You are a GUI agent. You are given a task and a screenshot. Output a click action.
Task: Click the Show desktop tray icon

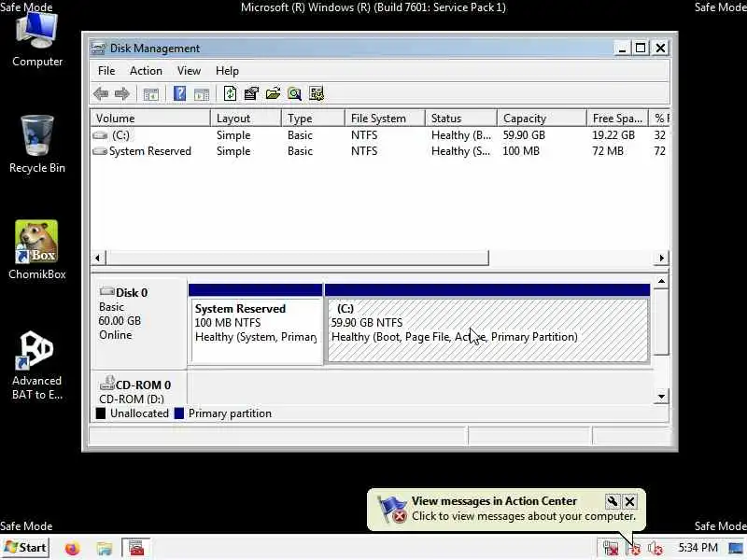click(736, 549)
